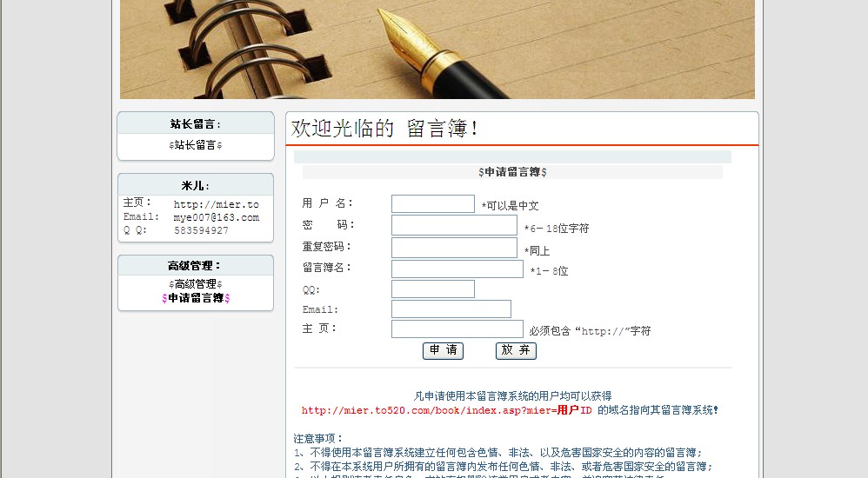Visit the http://mier.to homepage link
Image resolution: width=868 pixels, height=478 pixels.
[x=216, y=204]
